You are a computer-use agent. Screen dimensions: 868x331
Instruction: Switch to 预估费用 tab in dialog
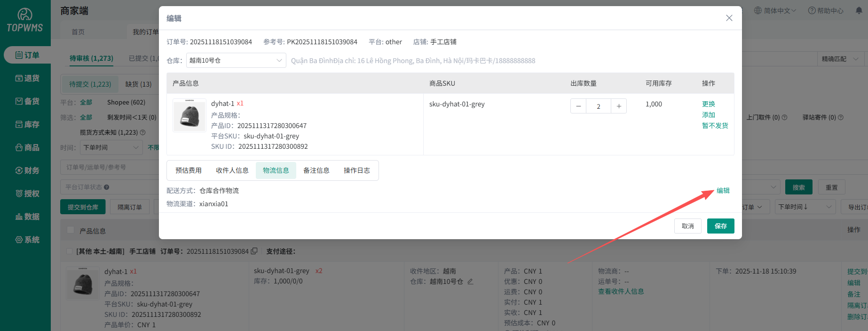189,170
